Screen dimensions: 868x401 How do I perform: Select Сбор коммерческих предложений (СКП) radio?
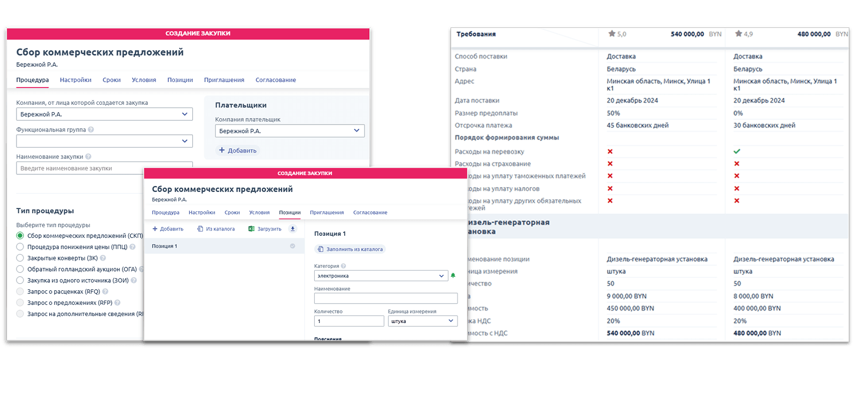(20, 236)
